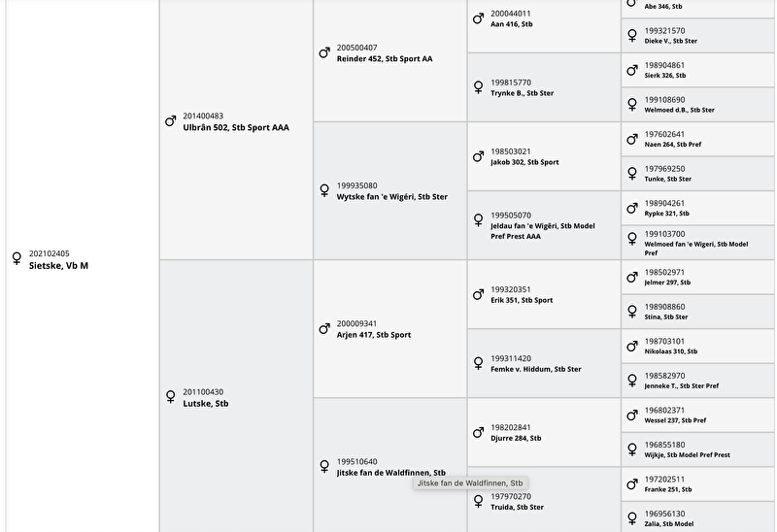The height and width of the screenshot is (532, 777).
Task: Click the female icon beside Lutske, Stb
Action: point(171,396)
